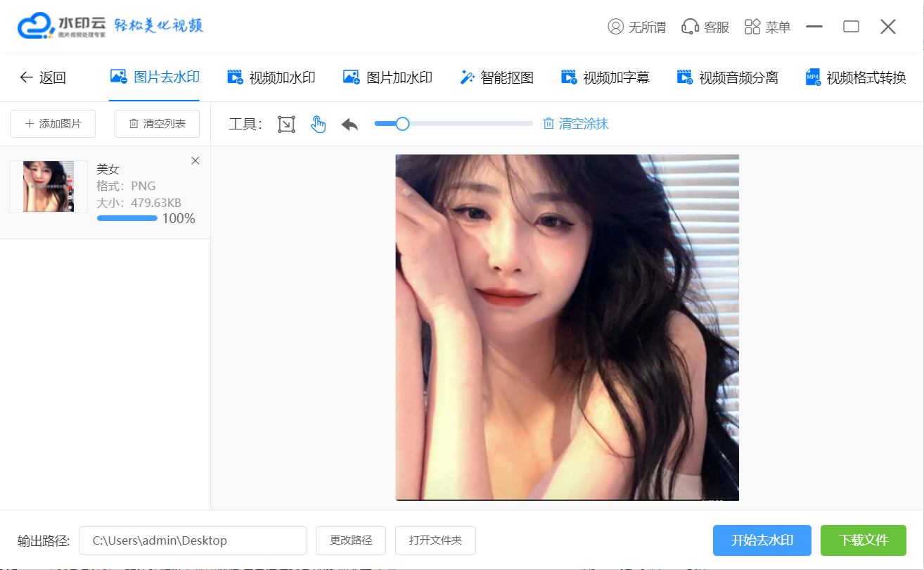Go back with the 返回 arrow

(26, 77)
